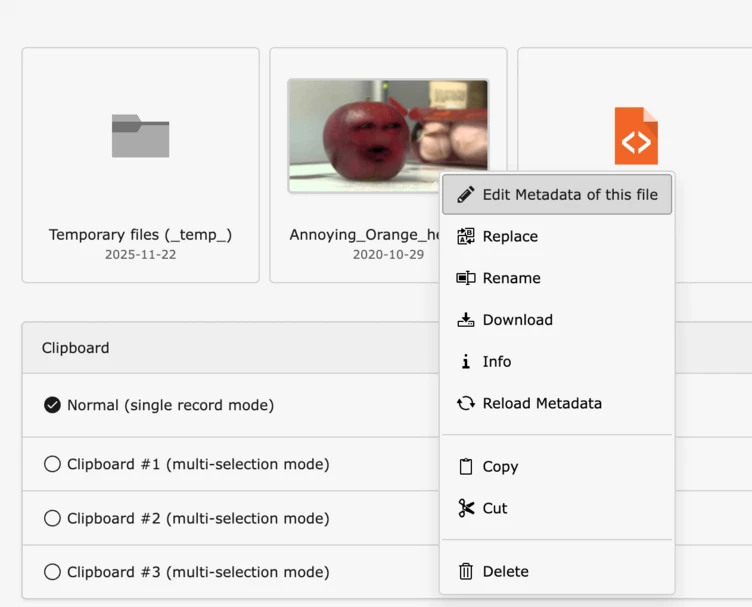Select Clipboard #1 multi-selection mode
752x607 pixels.
coord(53,464)
